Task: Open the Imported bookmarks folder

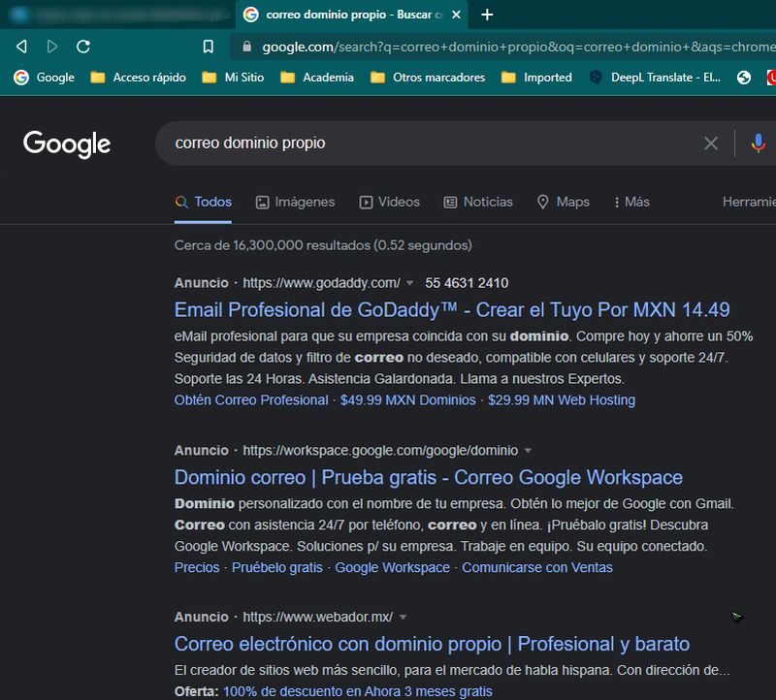Action: coord(536,78)
